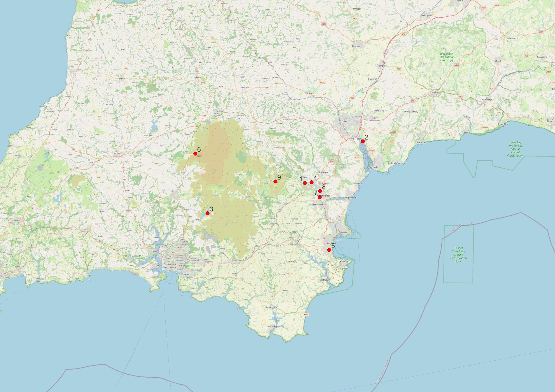555x392 pixels.
Task: Click the Torquay town label
Action: [343, 232]
